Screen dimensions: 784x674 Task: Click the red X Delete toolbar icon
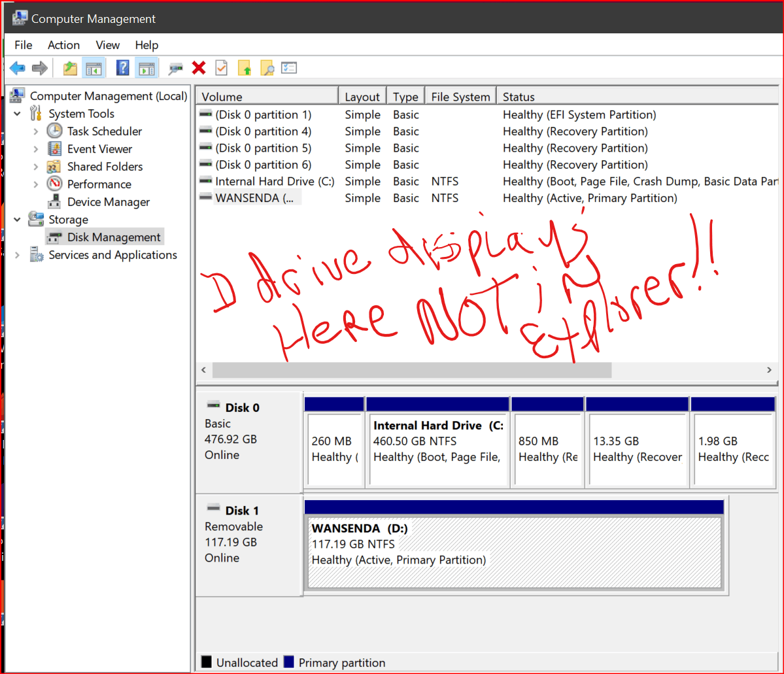click(x=199, y=67)
